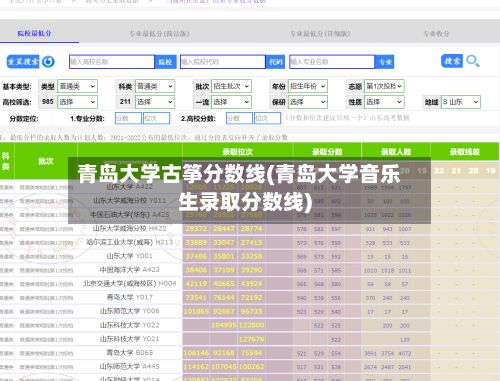Click the 分数 field under 1.专业分数

128,118
